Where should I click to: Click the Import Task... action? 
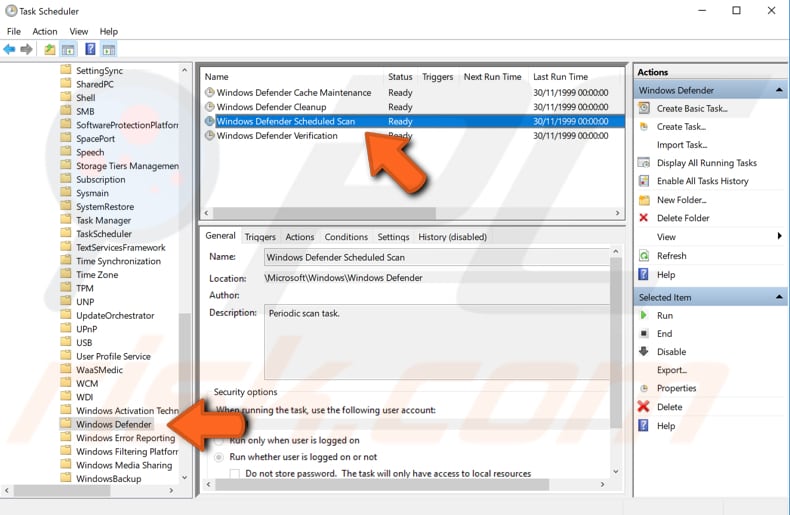pos(682,145)
